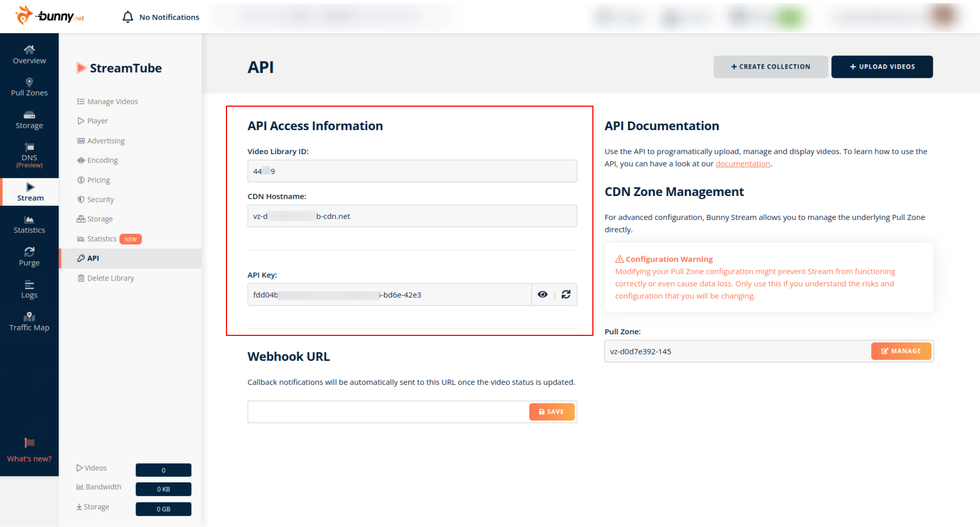
Task: Click the notification bell icon
Action: click(128, 17)
